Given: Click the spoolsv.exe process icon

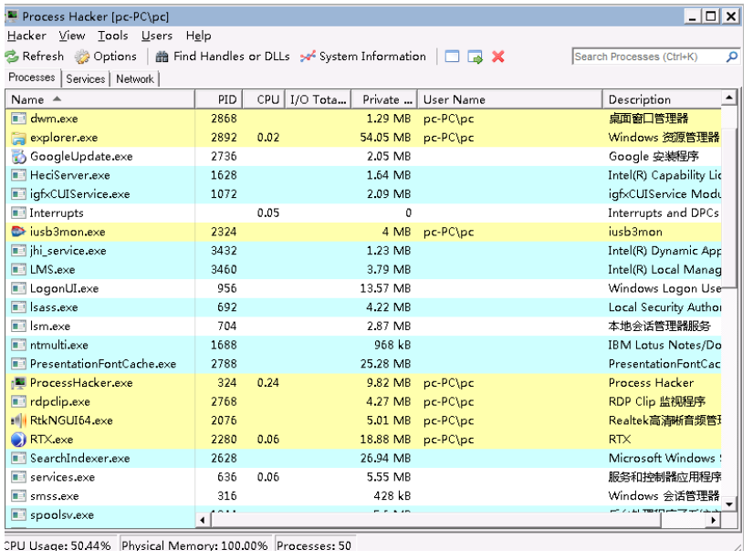Looking at the screenshot, I should click(18, 515).
